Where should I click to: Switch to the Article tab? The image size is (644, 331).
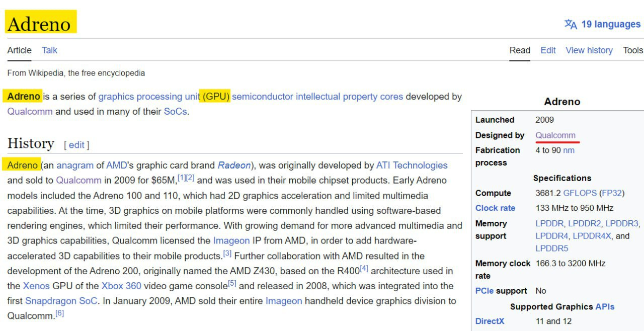click(19, 50)
